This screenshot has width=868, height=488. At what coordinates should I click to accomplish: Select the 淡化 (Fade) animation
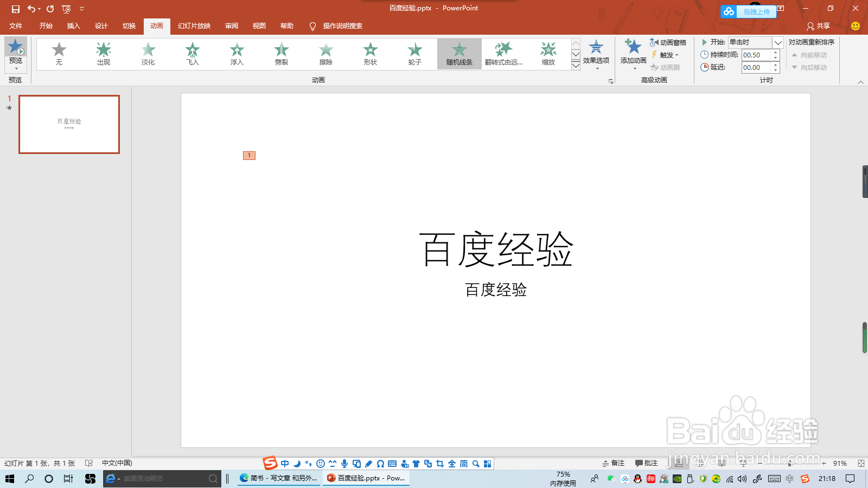[148, 54]
